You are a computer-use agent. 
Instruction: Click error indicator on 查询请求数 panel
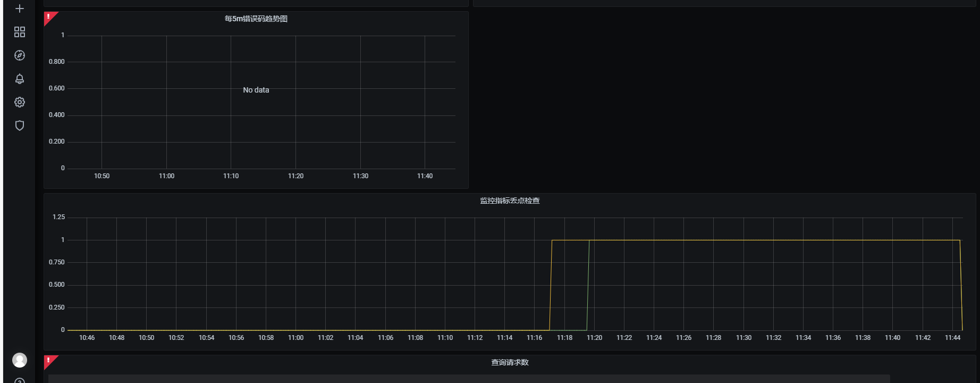pyautogui.click(x=49, y=361)
